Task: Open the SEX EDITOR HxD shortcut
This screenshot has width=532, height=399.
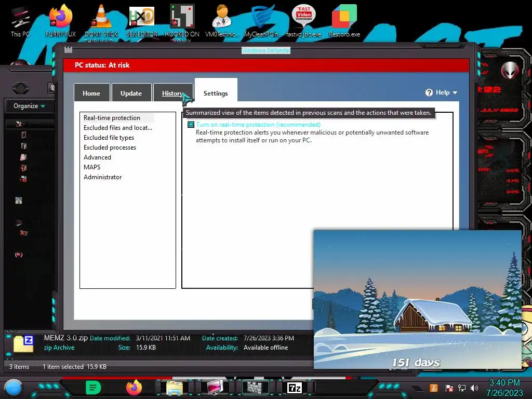Action: pyautogui.click(x=142, y=21)
